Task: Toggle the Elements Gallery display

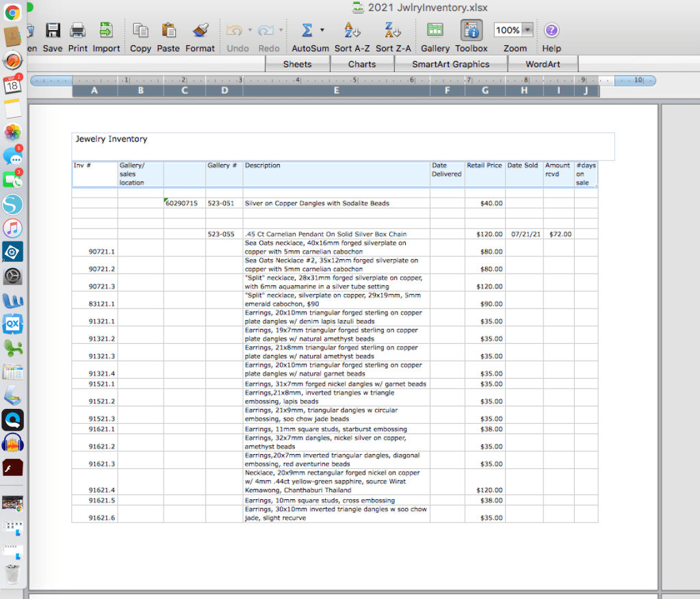Action: pos(435,31)
